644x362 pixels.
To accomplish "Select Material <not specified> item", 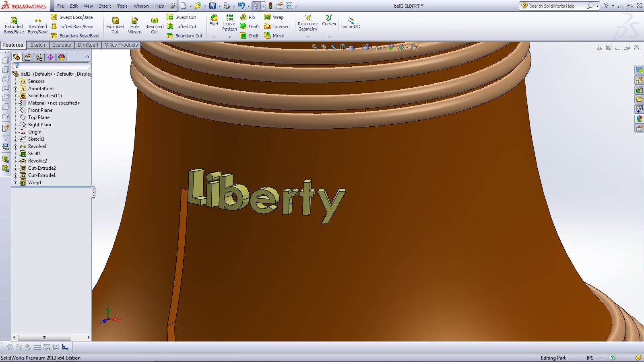I will (x=54, y=103).
